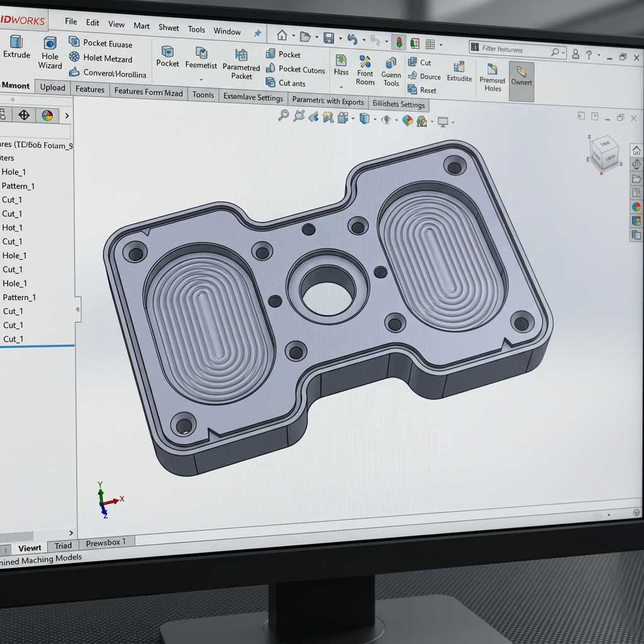Open the display monitor dropdown in view toolbar
The height and width of the screenshot is (644, 644).
pos(453,122)
